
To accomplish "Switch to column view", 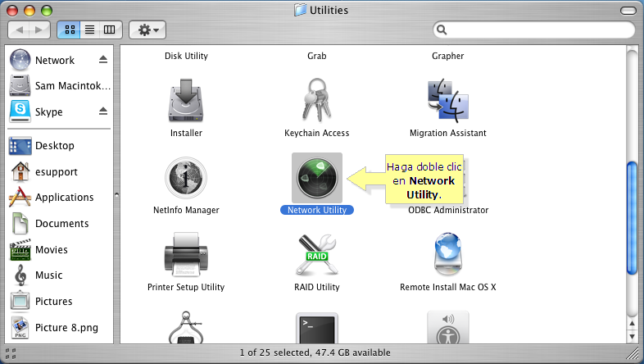I will [110, 30].
